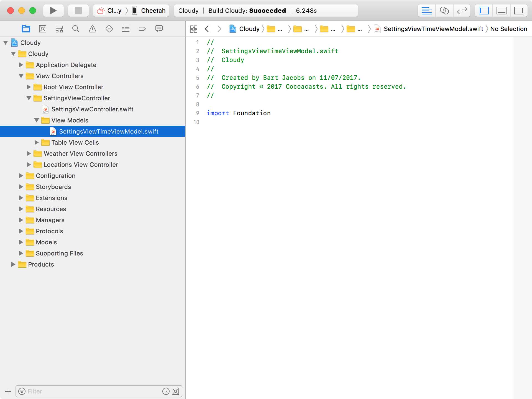Choose the Cheetah device destination

coord(149,11)
